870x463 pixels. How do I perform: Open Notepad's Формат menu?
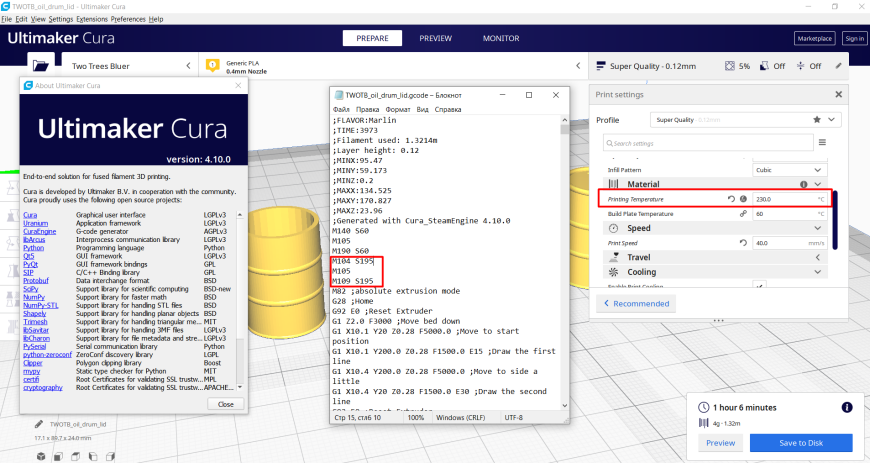click(x=398, y=109)
